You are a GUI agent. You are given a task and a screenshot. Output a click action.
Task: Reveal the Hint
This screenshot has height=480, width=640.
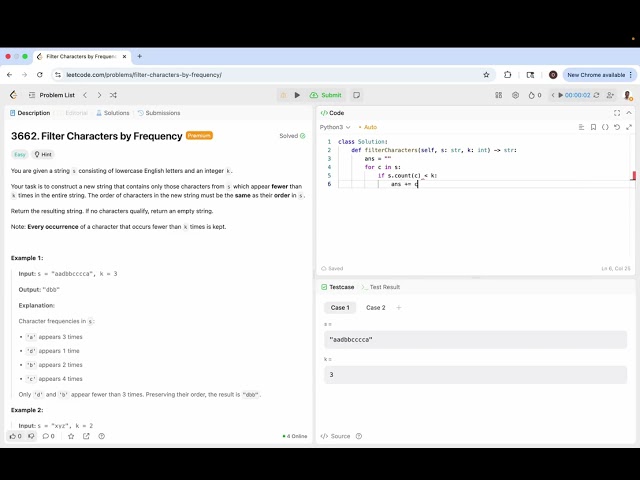(x=43, y=154)
